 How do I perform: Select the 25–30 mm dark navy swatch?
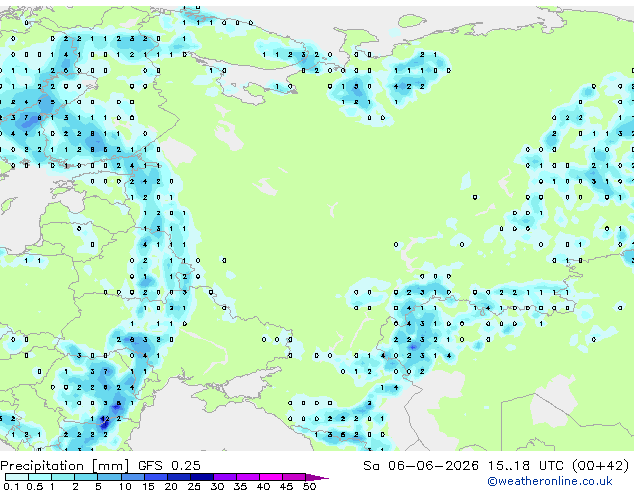coord(202,477)
